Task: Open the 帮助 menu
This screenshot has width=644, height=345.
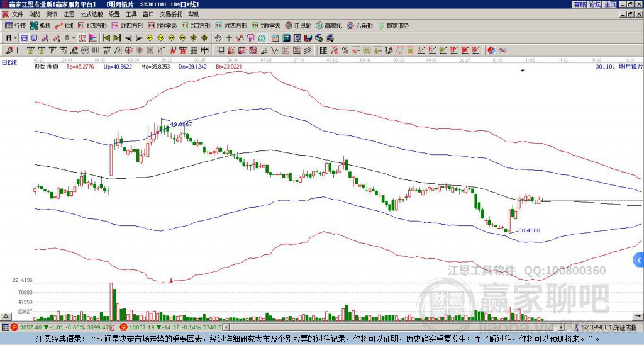Action: click(194, 14)
